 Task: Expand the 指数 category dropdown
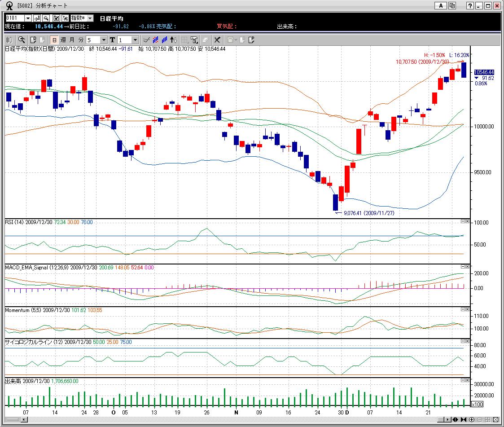click(x=90, y=18)
